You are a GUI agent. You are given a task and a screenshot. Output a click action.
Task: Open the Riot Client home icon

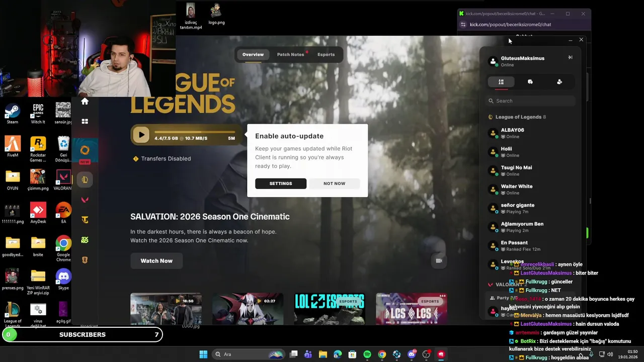click(85, 102)
